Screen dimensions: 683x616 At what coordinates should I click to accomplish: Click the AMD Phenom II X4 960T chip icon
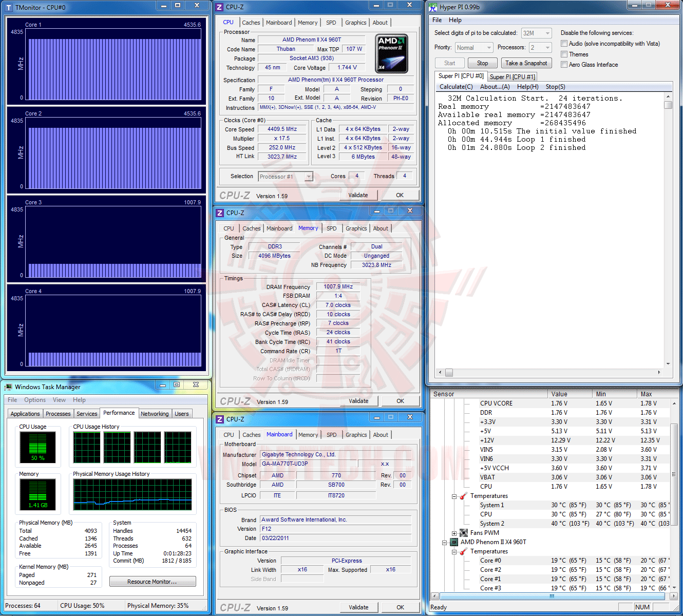tap(454, 542)
